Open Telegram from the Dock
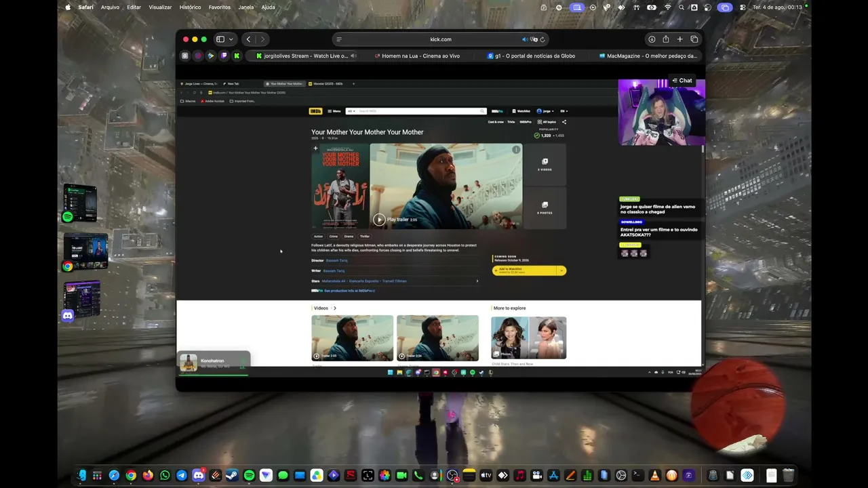The height and width of the screenshot is (488, 868). (182, 475)
